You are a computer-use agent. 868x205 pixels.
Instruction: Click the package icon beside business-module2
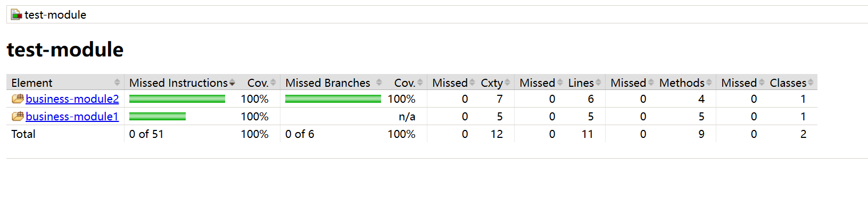18,99
